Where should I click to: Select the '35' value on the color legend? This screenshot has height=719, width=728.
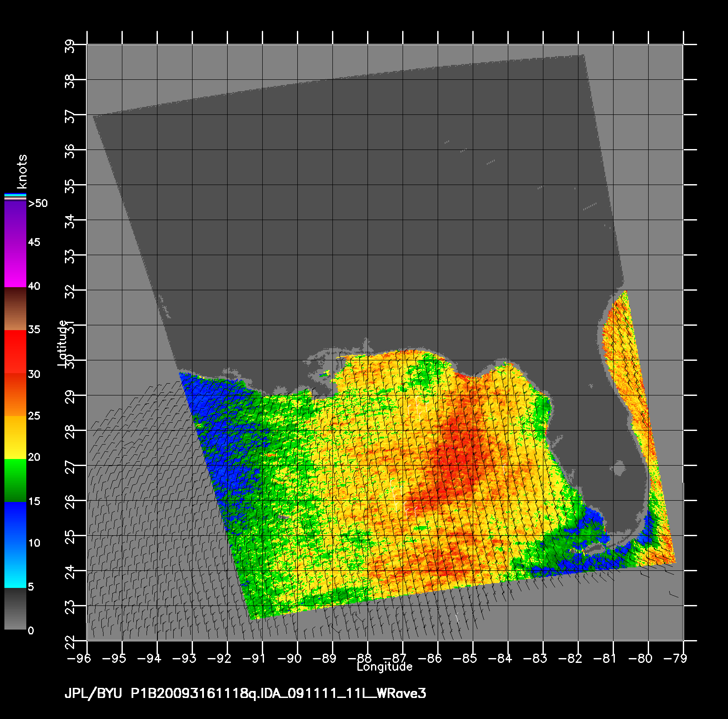click(34, 329)
